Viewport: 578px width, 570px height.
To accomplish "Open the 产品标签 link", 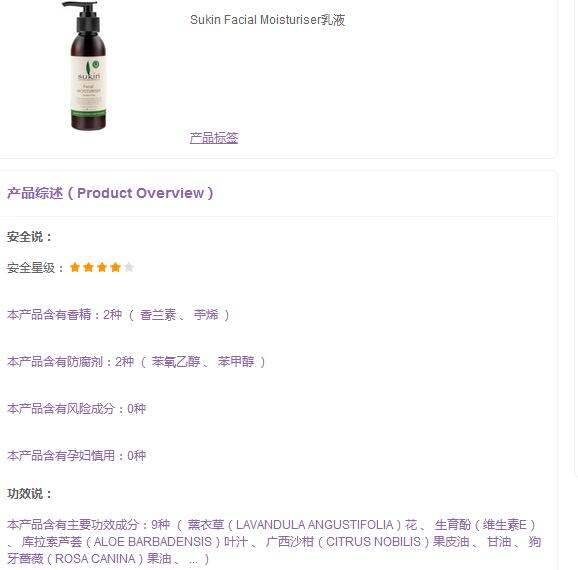I will pyautogui.click(x=214, y=138).
